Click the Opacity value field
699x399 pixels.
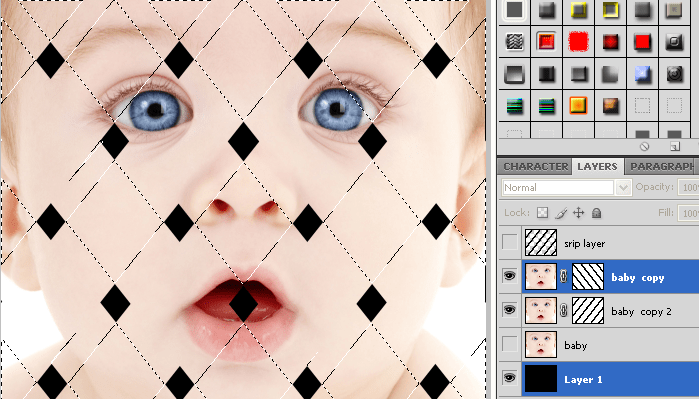pyautogui.click(x=688, y=188)
